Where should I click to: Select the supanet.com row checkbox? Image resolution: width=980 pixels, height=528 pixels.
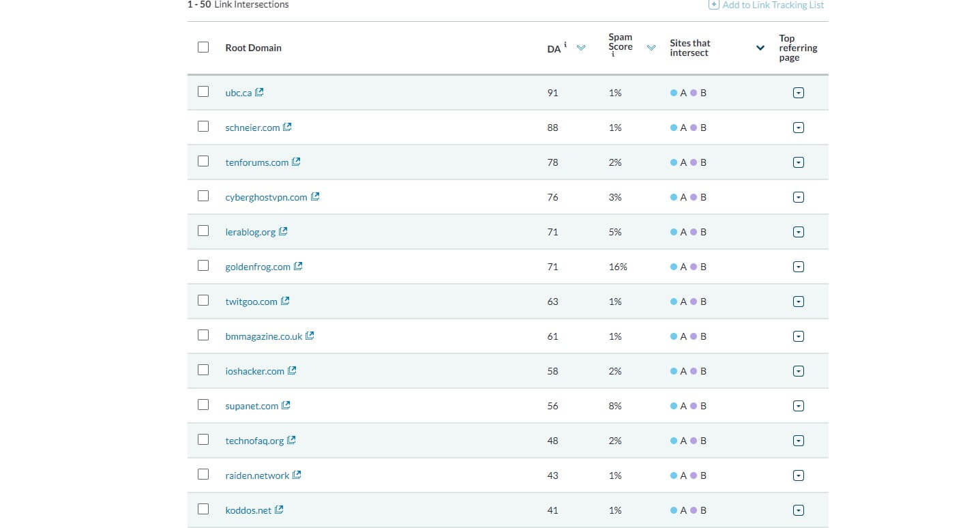(203, 405)
